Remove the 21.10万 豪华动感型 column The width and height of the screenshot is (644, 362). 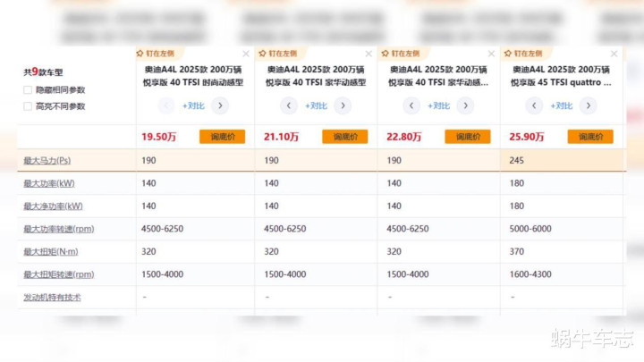[x=369, y=54]
